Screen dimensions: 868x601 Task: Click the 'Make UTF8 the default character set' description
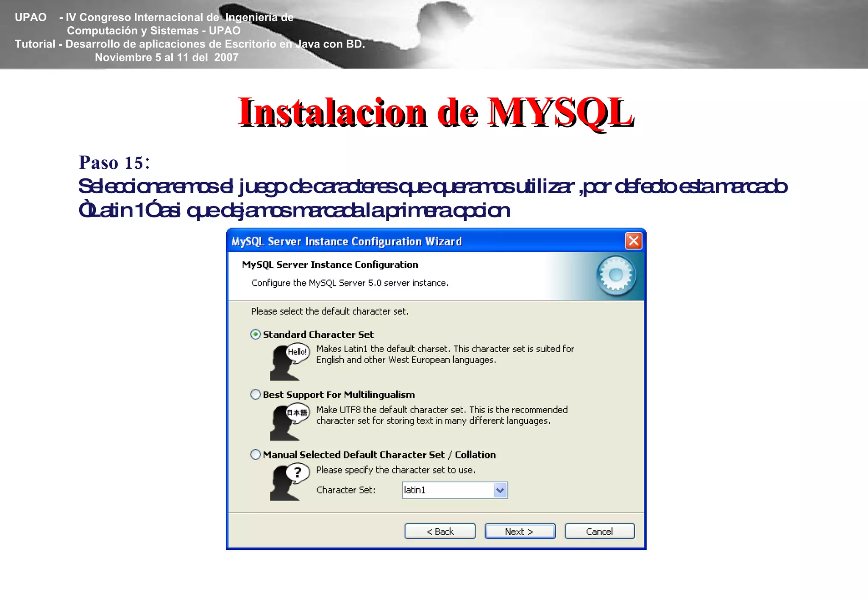[442, 415]
